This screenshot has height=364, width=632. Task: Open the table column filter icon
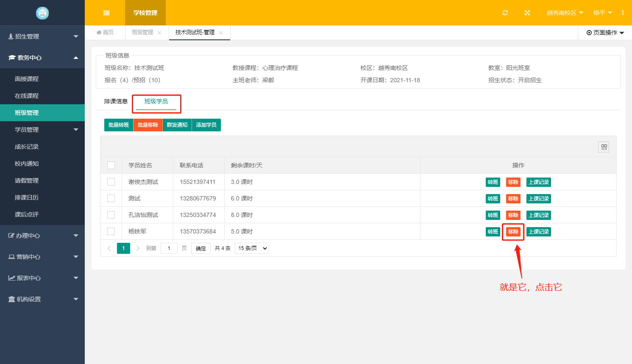pos(604,147)
